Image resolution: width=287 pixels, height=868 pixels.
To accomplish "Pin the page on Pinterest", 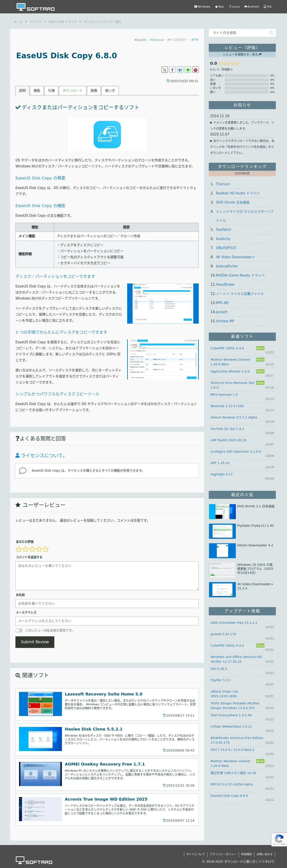I will (196, 70).
